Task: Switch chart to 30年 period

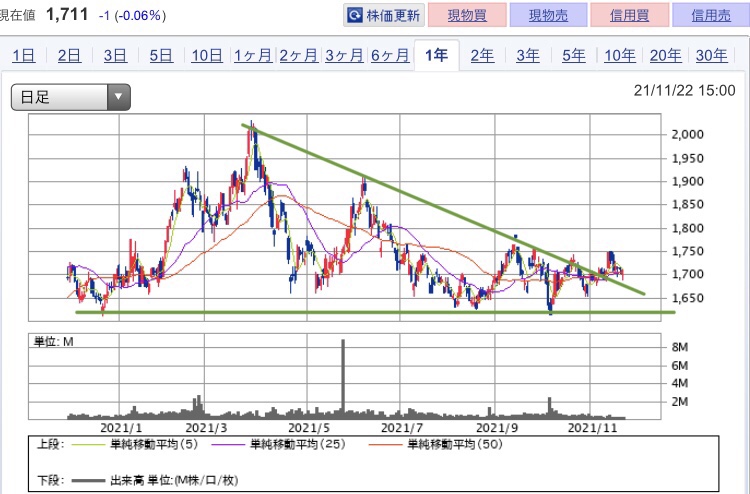Action: [712, 55]
